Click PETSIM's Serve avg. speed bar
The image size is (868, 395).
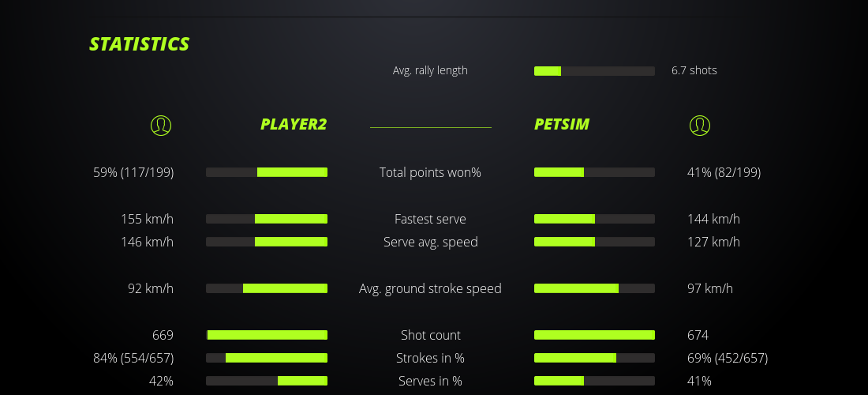(x=594, y=242)
